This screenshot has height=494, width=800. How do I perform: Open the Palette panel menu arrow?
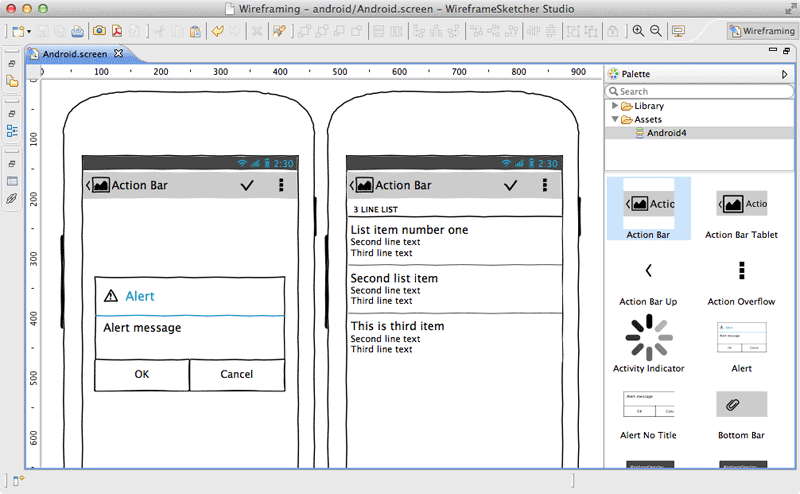click(784, 75)
